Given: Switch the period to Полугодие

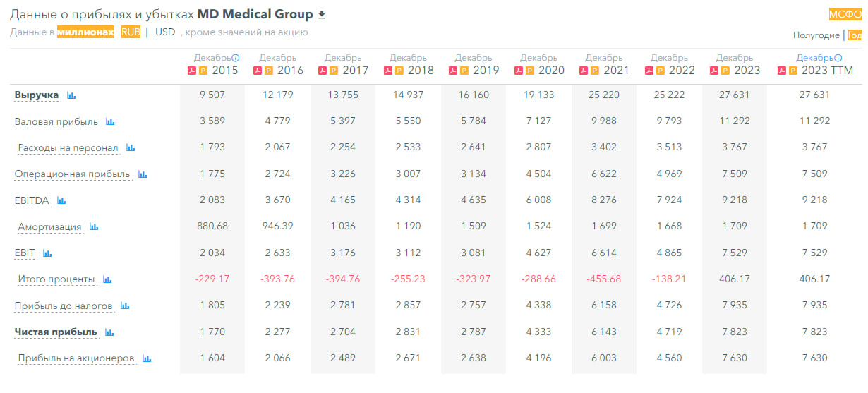Looking at the screenshot, I should pyautogui.click(x=816, y=35).
